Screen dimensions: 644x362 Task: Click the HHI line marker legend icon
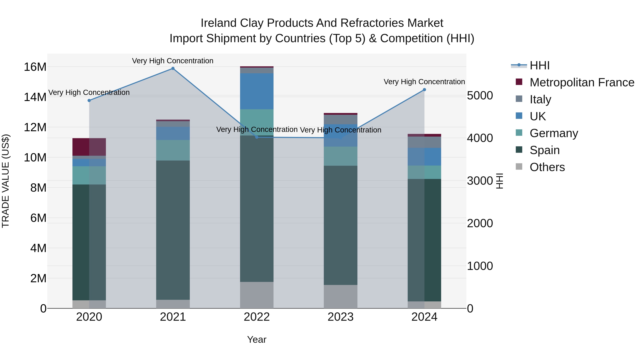[519, 65]
